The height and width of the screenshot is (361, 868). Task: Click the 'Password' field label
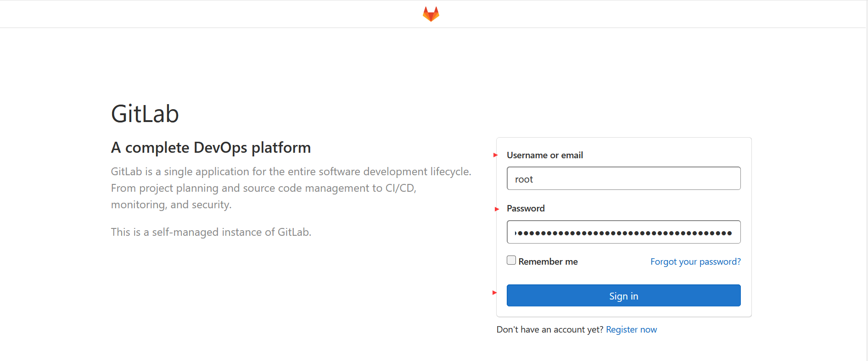526,208
